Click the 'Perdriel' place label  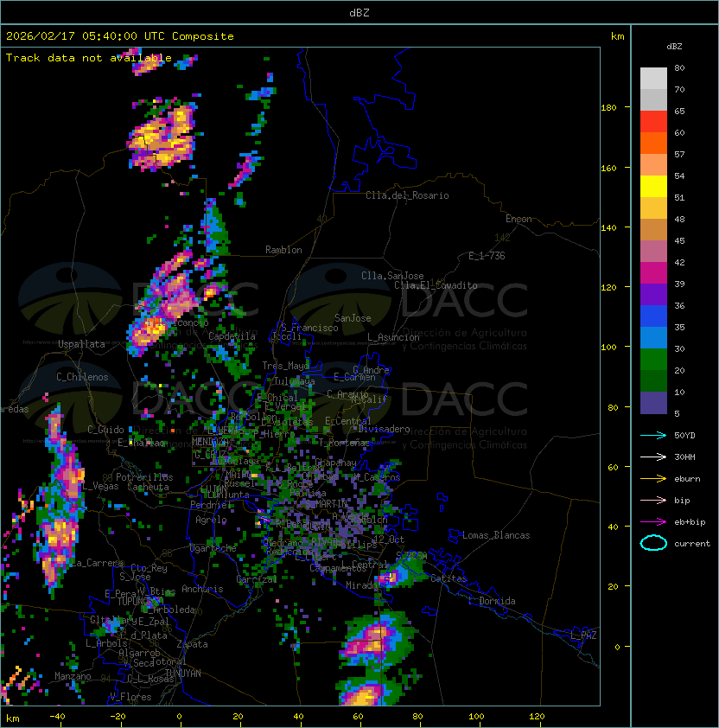(x=210, y=505)
